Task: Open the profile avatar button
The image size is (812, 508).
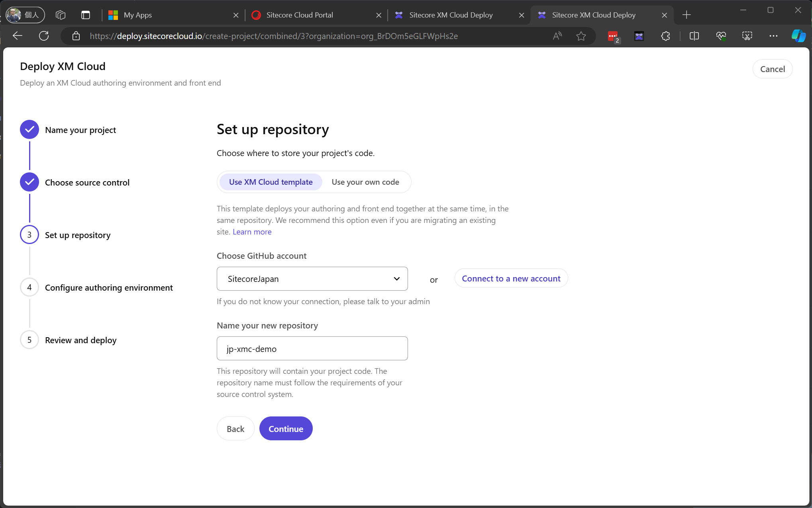Action: (x=25, y=15)
